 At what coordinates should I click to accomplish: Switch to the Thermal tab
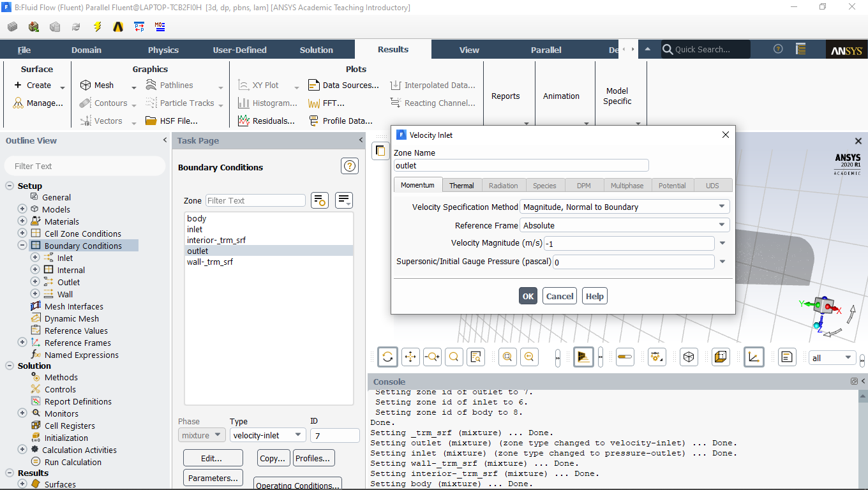tap(461, 186)
